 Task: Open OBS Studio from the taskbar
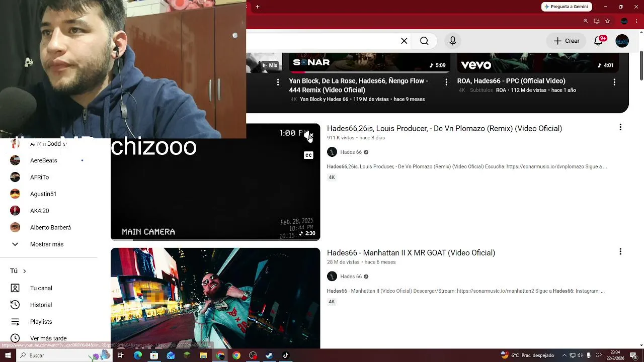(253, 355)
